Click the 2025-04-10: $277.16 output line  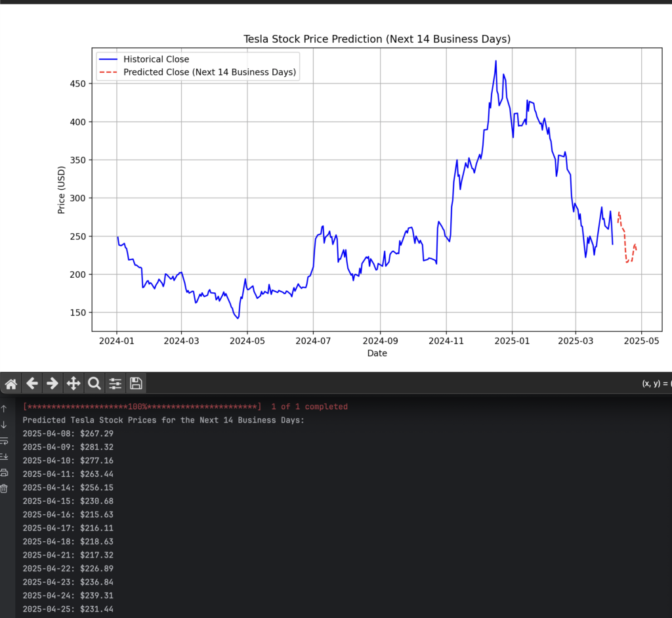[68, 460]
